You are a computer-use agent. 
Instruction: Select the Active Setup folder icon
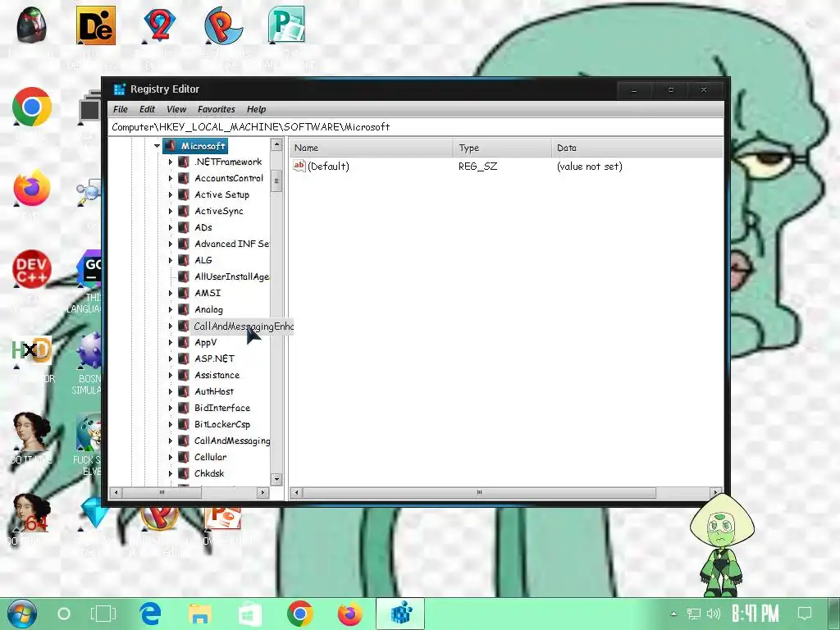pos(184,194)
